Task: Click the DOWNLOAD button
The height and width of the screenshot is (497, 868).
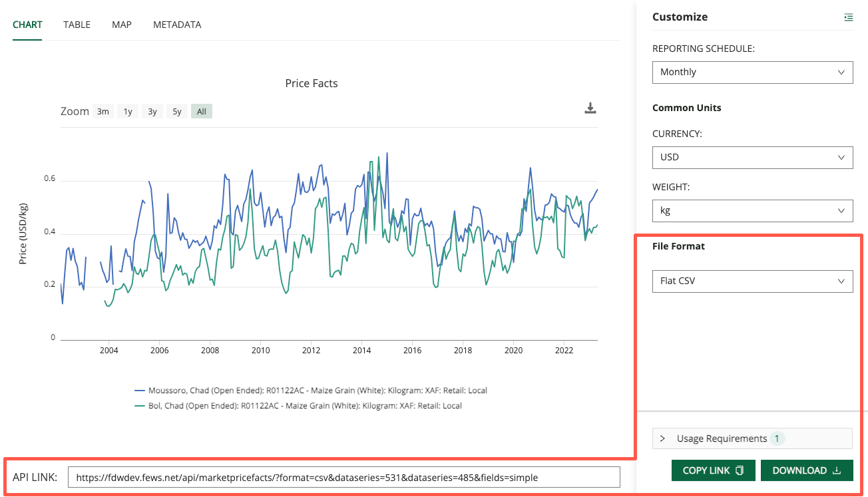Action: [x=807, y=470]
